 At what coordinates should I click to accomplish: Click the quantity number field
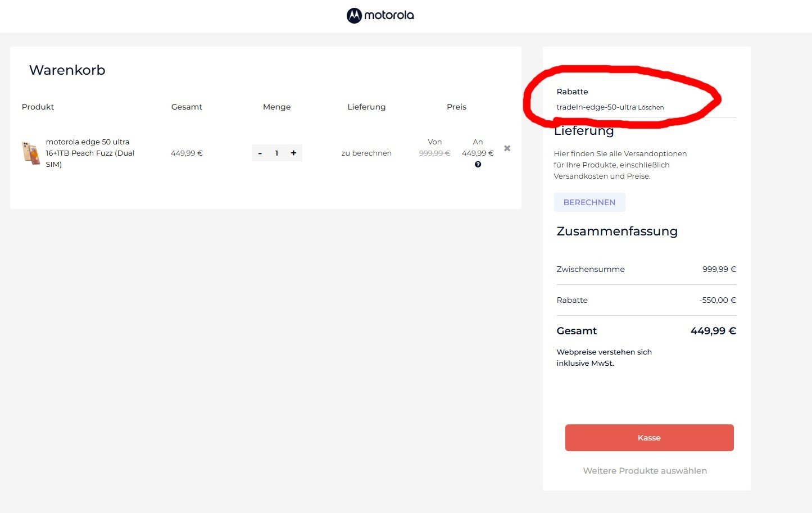click(276, 153)
